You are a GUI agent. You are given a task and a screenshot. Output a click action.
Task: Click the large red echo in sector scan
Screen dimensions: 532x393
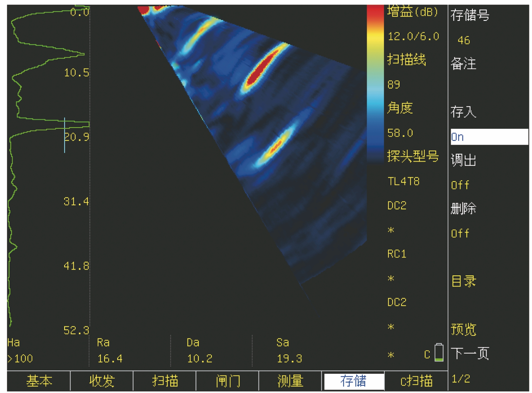click(x=261, y=68)
